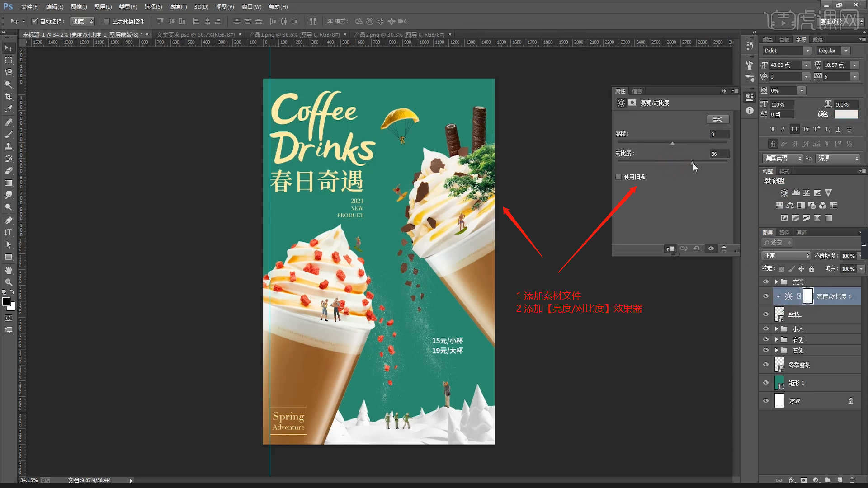Open the 段落 (Paragraph) tab
Image resolution: width=868 pixels, height=488 pixels.
[x=818, y=39]
